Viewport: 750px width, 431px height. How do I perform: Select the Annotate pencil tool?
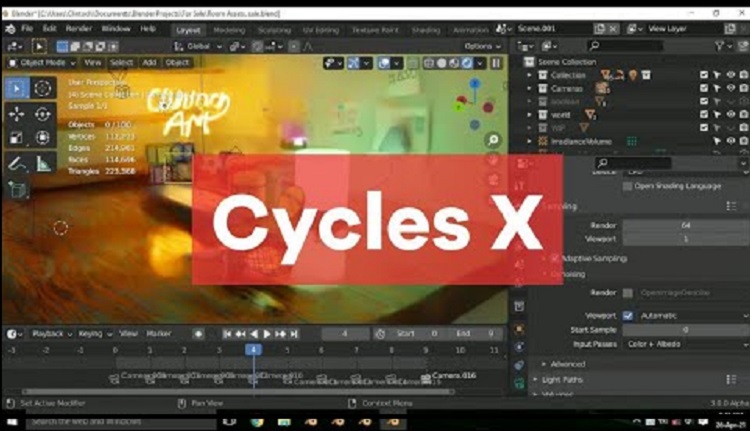(x=17, y=163)
